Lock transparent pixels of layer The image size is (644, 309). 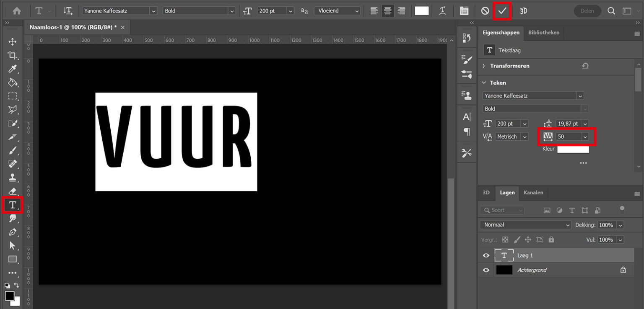[506, 240]
